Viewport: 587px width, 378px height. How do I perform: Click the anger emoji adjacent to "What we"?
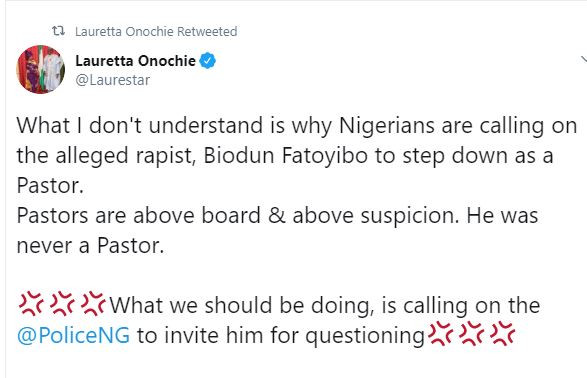coord(94,304)
